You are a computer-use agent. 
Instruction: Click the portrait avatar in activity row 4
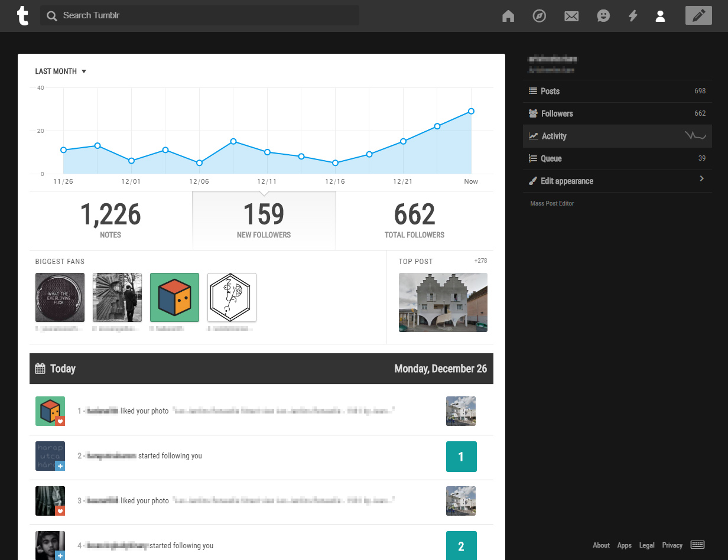50,545
